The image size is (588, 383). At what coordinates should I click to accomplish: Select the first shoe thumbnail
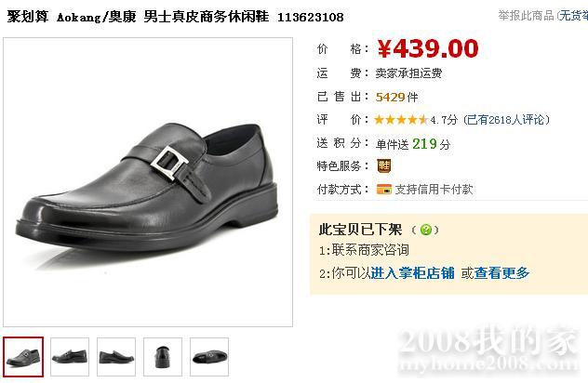[23, 357]
